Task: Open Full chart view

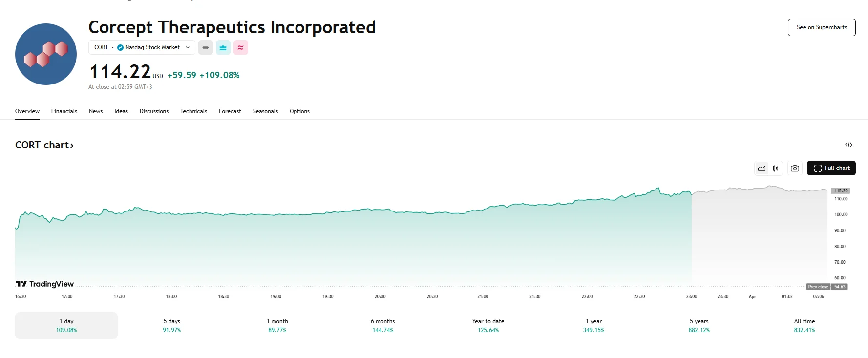Action: click(831, 168)
